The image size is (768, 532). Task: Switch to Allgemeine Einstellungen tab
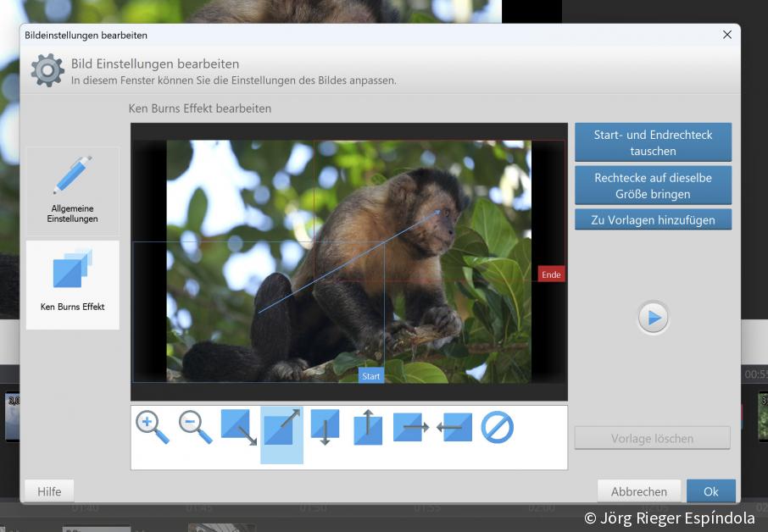73,191
